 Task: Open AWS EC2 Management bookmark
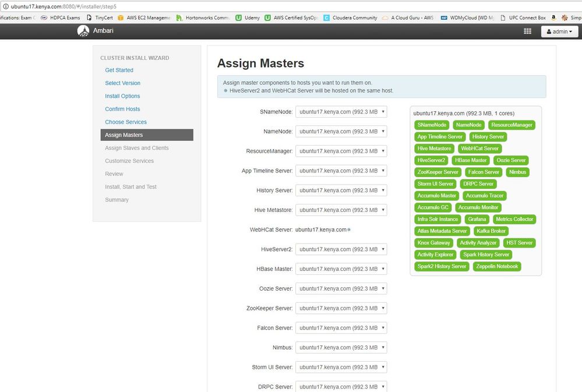pos(144,17)
